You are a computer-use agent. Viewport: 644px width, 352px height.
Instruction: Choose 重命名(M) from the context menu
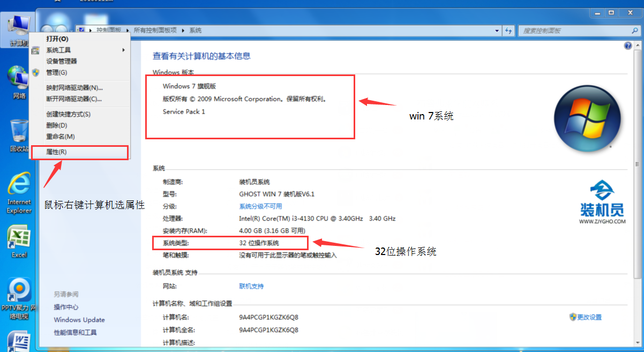[80, 137]
